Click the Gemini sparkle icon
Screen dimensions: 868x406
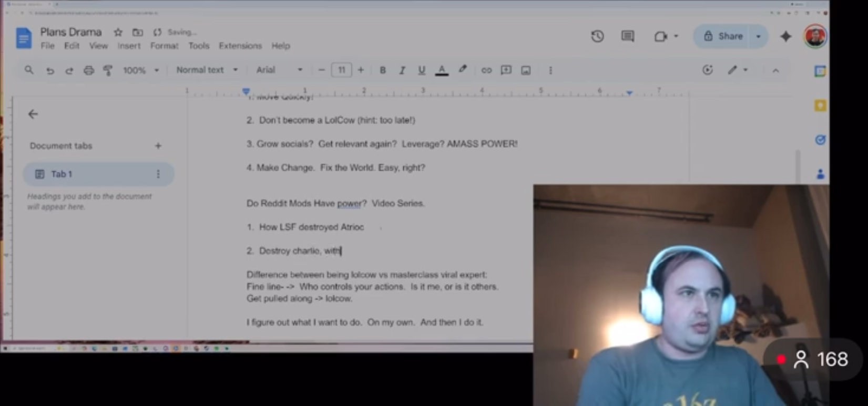pos(785,36)
